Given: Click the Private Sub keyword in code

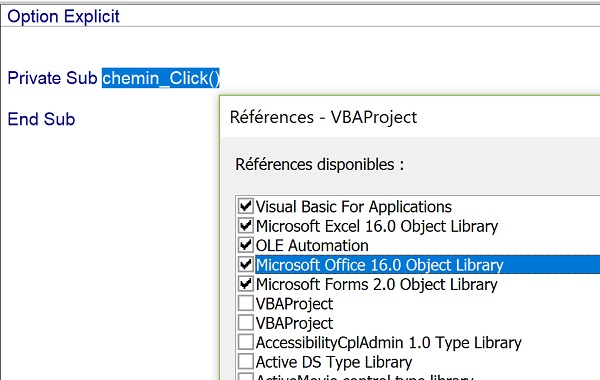Looking at the screenshot, I should pos(52,78).
